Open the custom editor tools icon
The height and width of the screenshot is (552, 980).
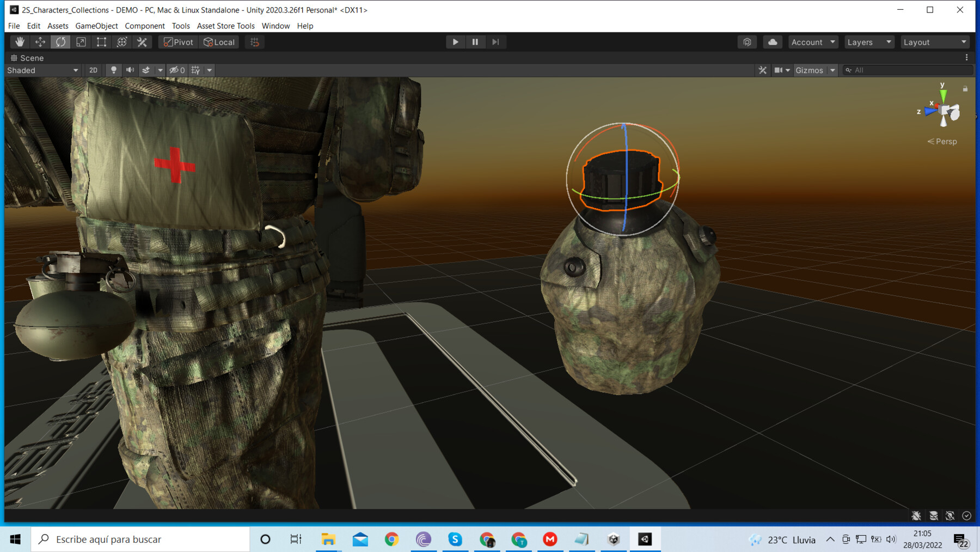coord(142,42)
